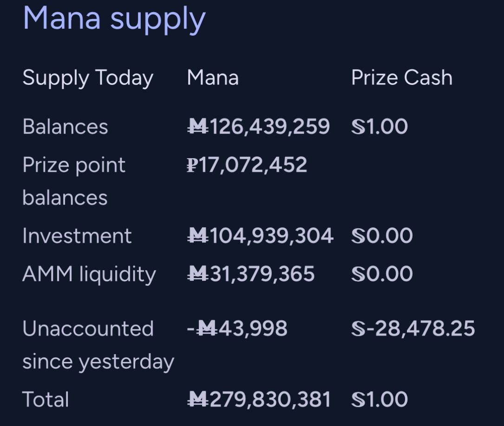Select the Supply Today column header
Viewport: 504px width, 426px height.
tap(88, 78)
